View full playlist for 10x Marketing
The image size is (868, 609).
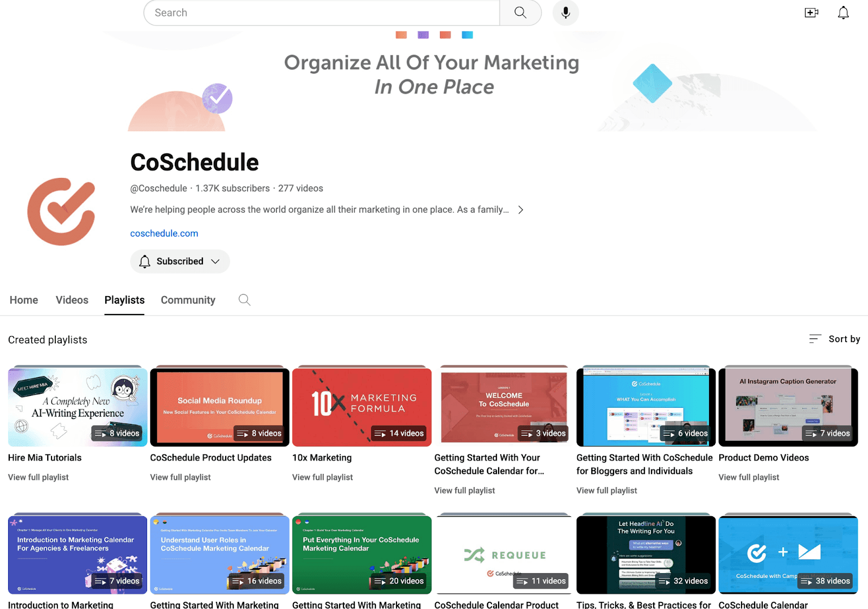tap(323, 477)
